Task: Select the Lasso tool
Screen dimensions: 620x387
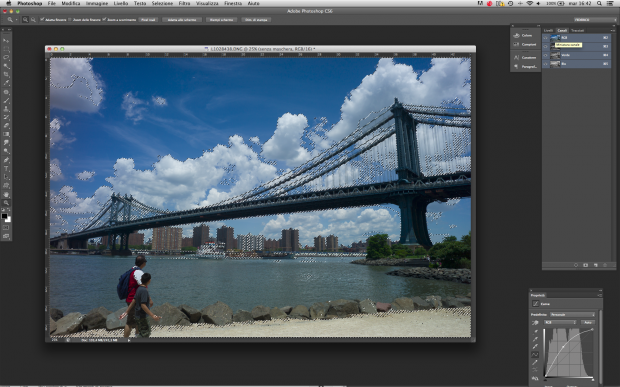Action: pos(6,58)
